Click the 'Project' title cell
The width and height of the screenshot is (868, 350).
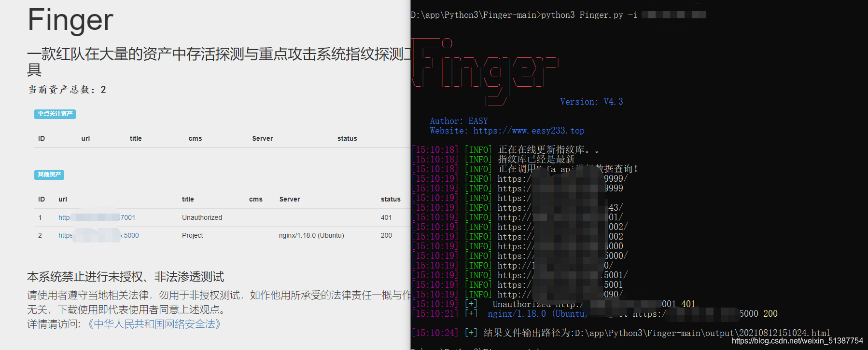pos(192,235)
